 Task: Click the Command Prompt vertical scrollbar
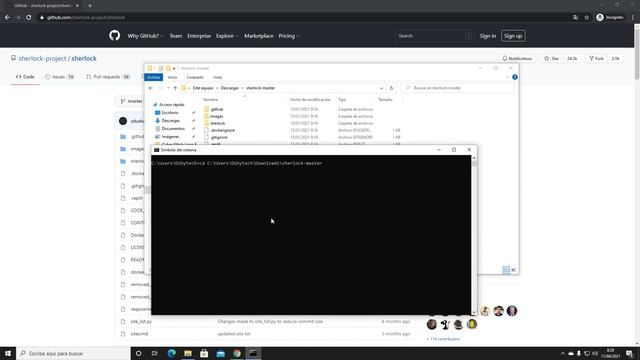474,235
